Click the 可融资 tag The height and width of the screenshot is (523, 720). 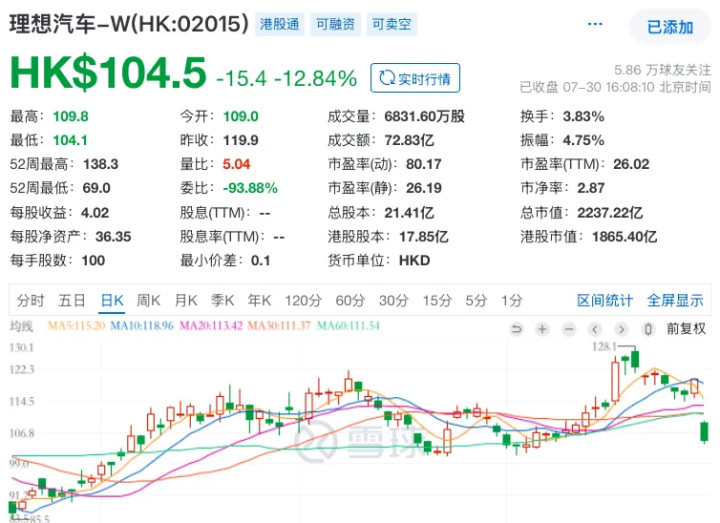pyautogui.click(x=335, y=24)
